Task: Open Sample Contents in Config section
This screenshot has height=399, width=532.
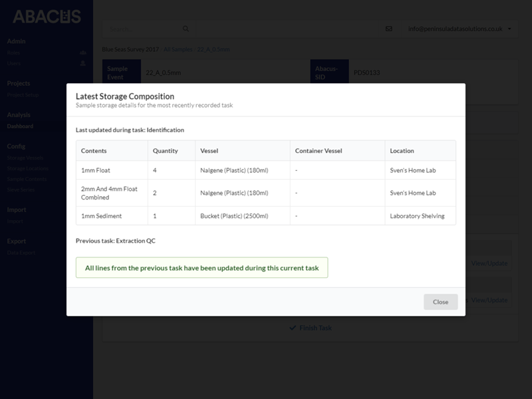Action: (26, 178)
